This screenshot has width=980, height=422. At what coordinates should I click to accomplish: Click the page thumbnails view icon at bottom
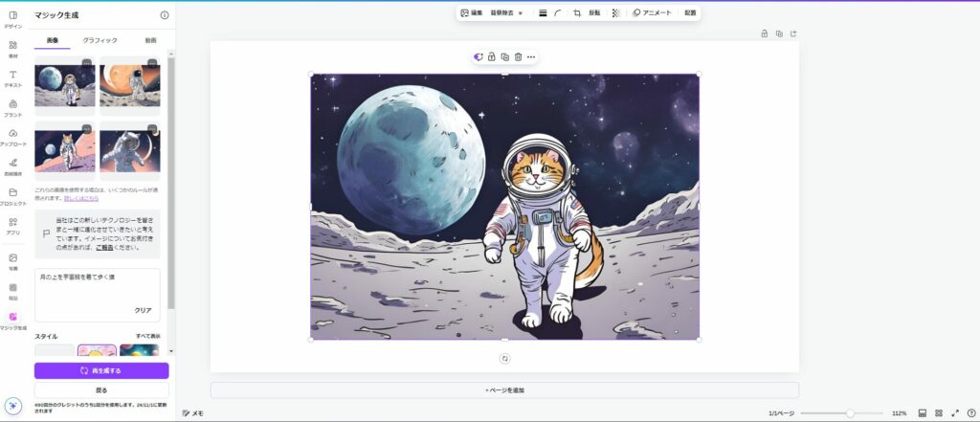pyautogui.click(x=923, y=413)
